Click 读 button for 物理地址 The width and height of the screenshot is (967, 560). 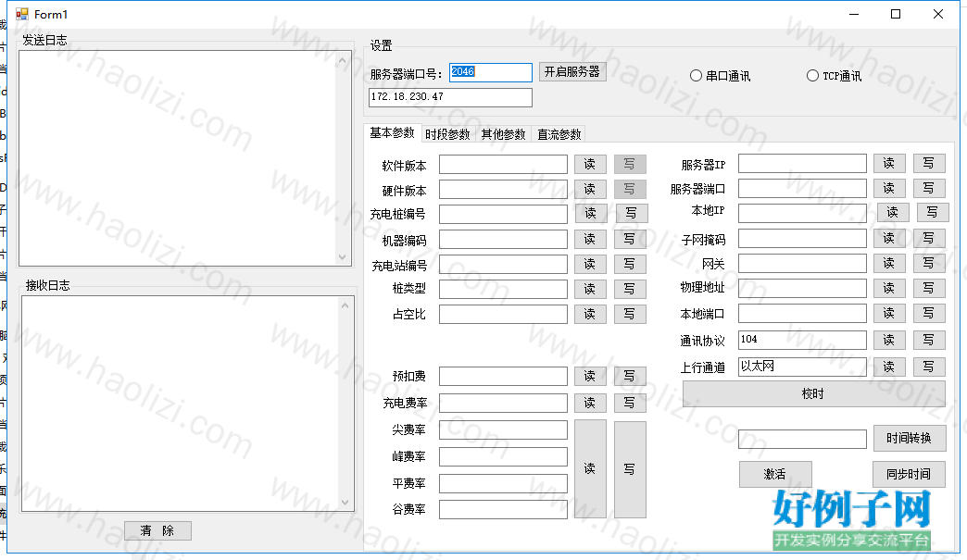(x=889, y=288)
